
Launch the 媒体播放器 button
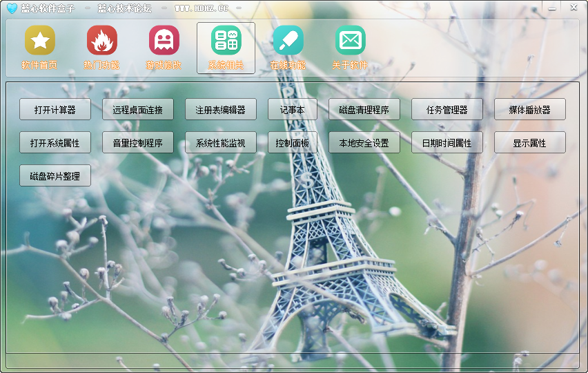(x=529, y=109)
